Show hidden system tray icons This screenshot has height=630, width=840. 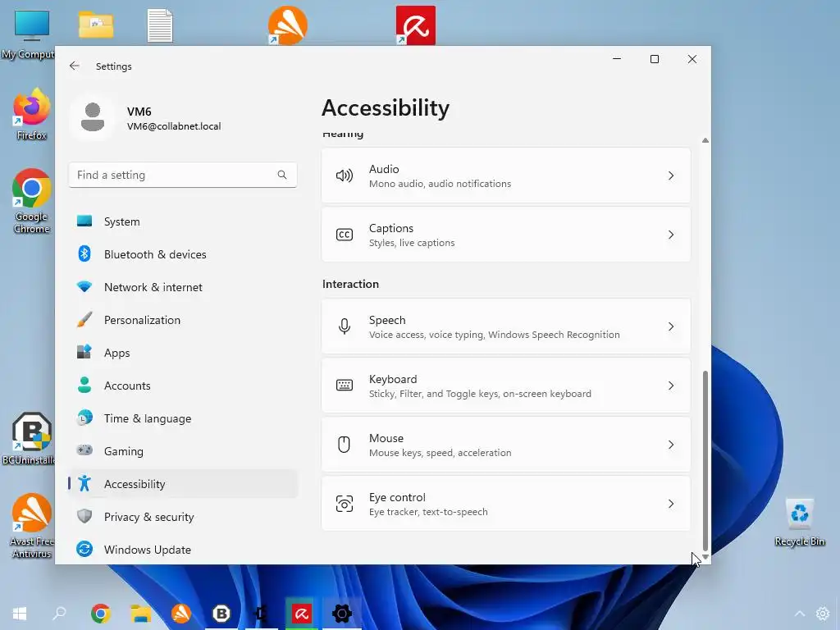coord(799,614)
